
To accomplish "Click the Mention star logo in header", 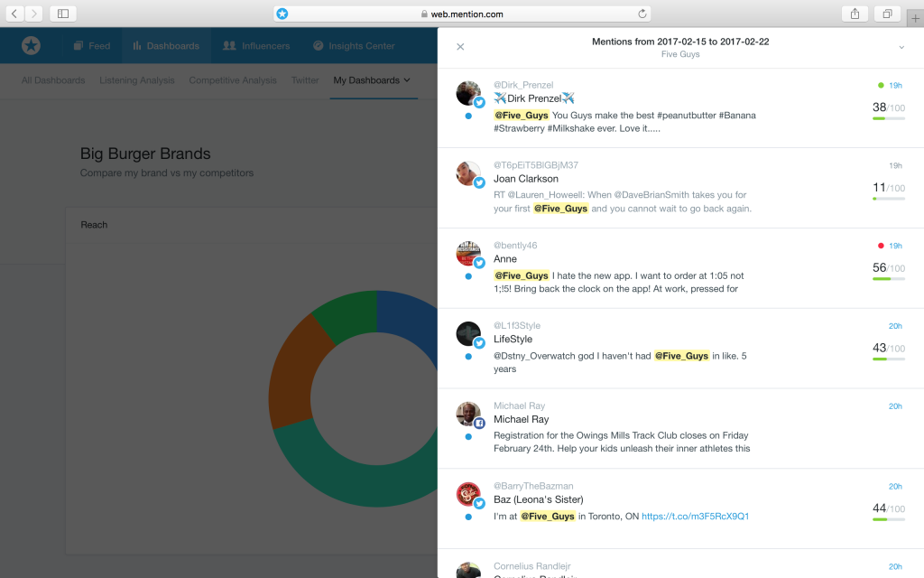I will (32, 45).
